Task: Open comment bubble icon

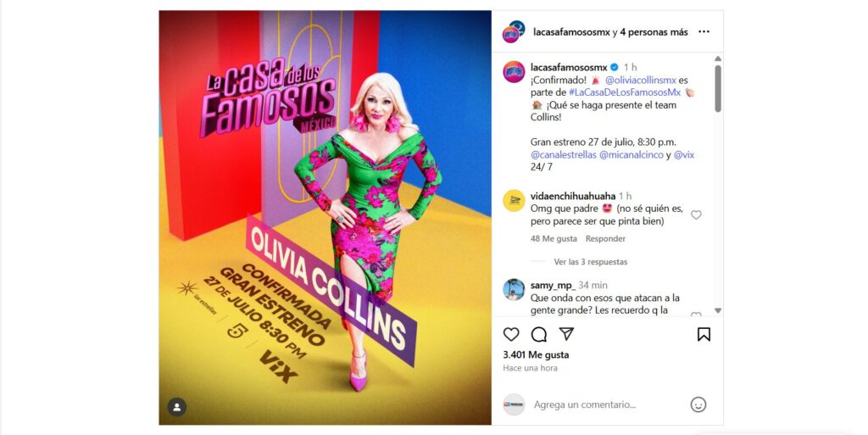Action: coord(538,334)
